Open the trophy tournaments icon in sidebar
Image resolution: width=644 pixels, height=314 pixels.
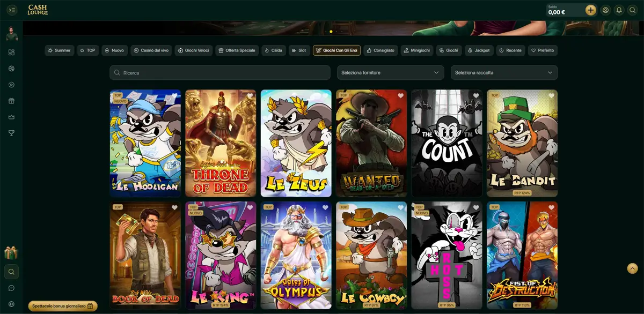12,133
